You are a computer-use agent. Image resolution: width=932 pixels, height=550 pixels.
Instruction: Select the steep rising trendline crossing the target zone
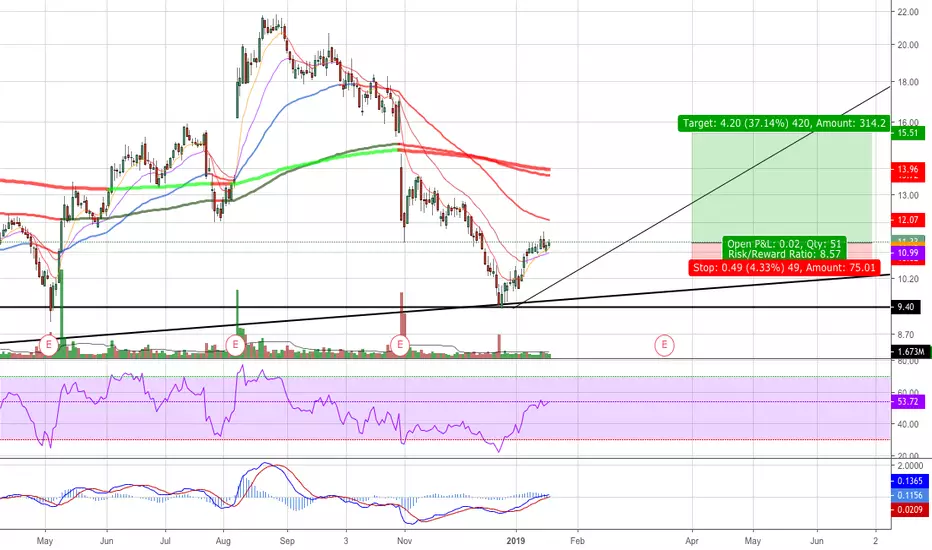701,199
